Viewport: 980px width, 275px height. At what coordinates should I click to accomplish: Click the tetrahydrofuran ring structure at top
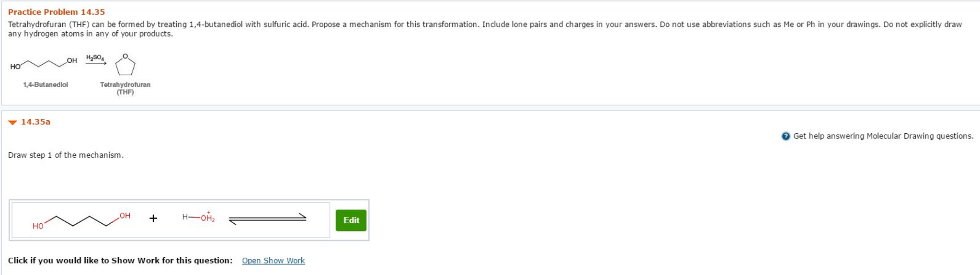click(x=125, y=65)
